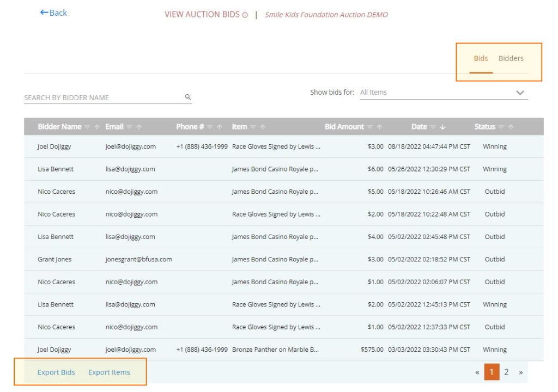Sort by Item arrow
This screenshot has width=558, height=392.
click(263, 127)
